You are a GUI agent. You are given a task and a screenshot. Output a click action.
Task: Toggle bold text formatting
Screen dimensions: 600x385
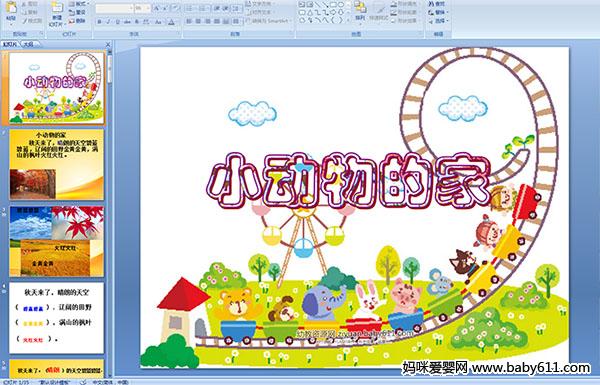coord(99,22)
